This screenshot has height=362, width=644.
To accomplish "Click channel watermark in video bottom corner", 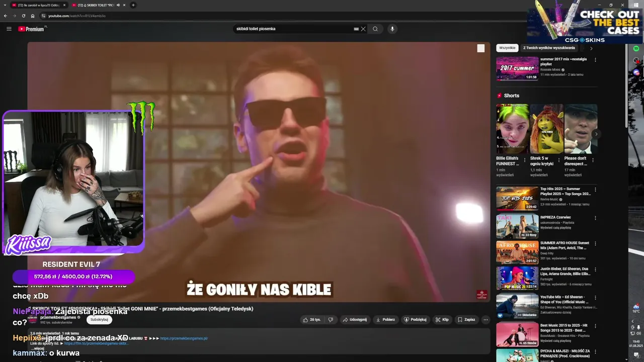I will 481,295.
